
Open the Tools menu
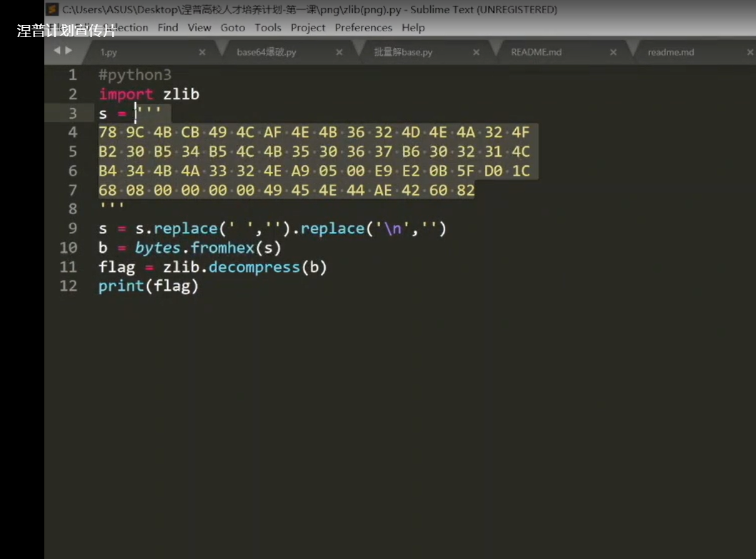coord(268,28)
